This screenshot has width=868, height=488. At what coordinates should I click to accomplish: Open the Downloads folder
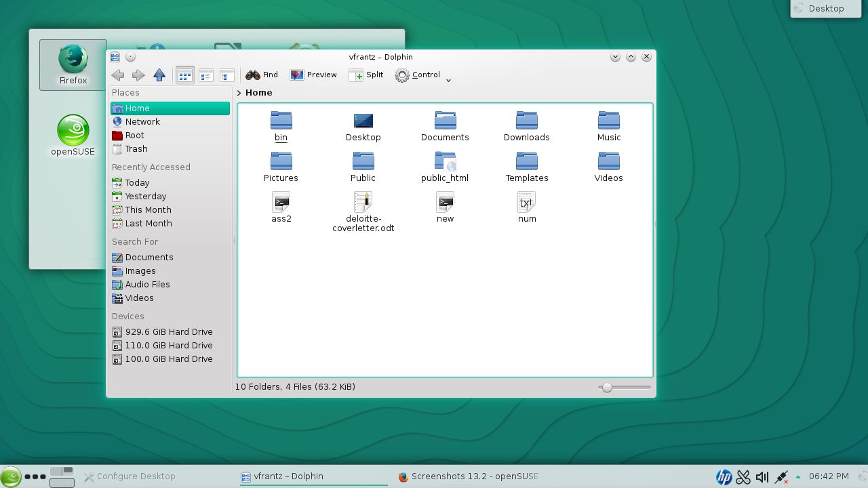coord(526,126)
